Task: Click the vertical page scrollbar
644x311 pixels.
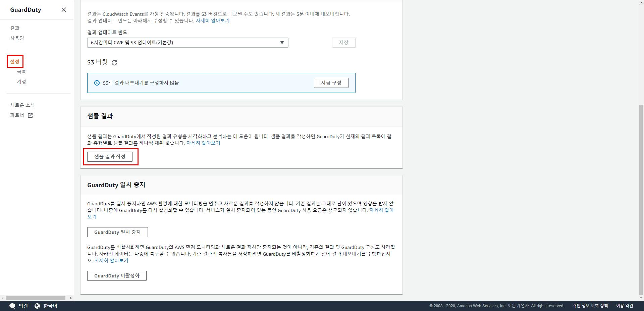Action: click(641, 200)
